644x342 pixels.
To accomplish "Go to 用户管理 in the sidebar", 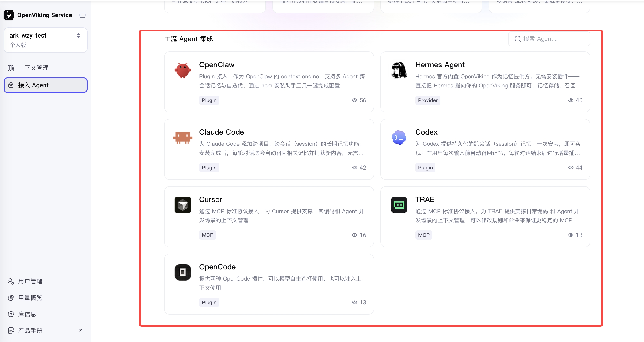I will [46, 281].
